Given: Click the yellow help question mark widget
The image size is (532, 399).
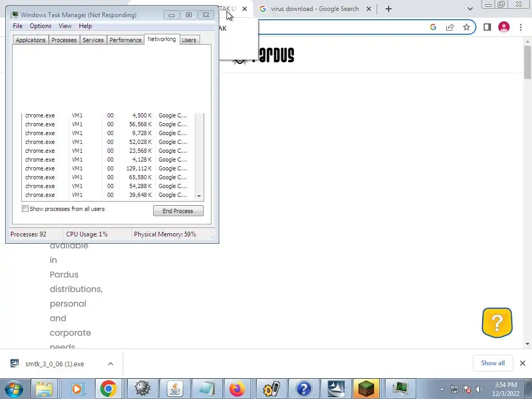Looking at the screenshot, I should click(x=497, y=322).
